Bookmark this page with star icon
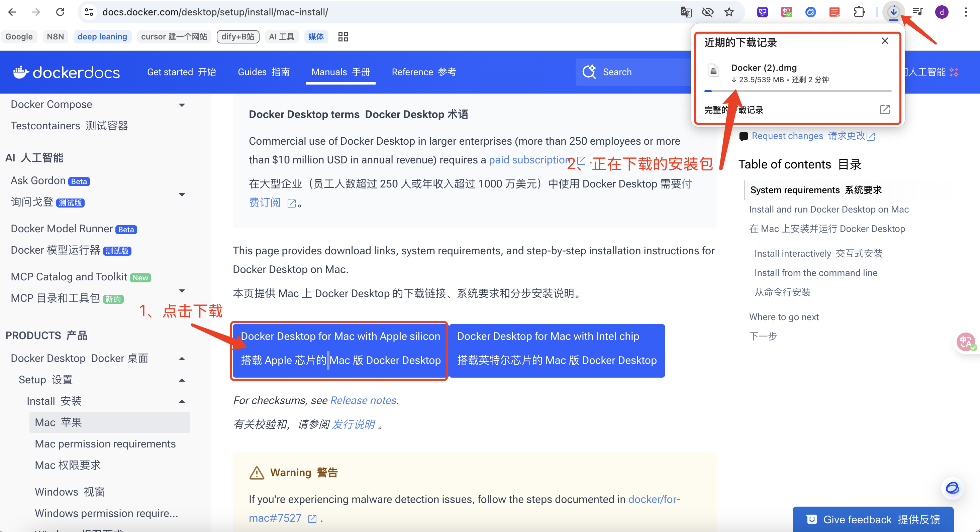980x532 pixels. [729, 12]
